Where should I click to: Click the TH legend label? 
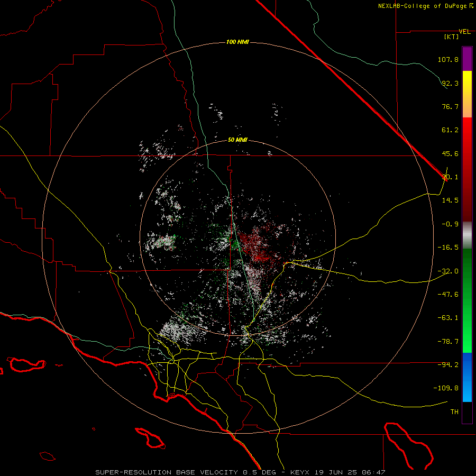point(454,411)
